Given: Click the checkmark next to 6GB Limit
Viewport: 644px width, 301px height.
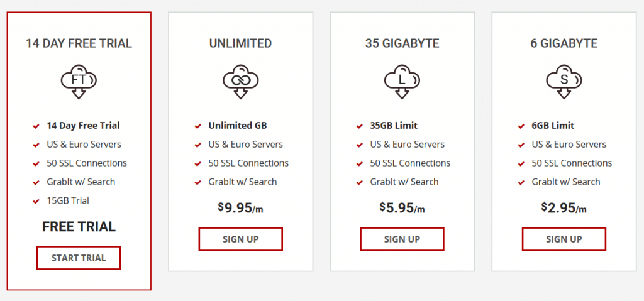Looking at the screenshot, I should 521,126.
